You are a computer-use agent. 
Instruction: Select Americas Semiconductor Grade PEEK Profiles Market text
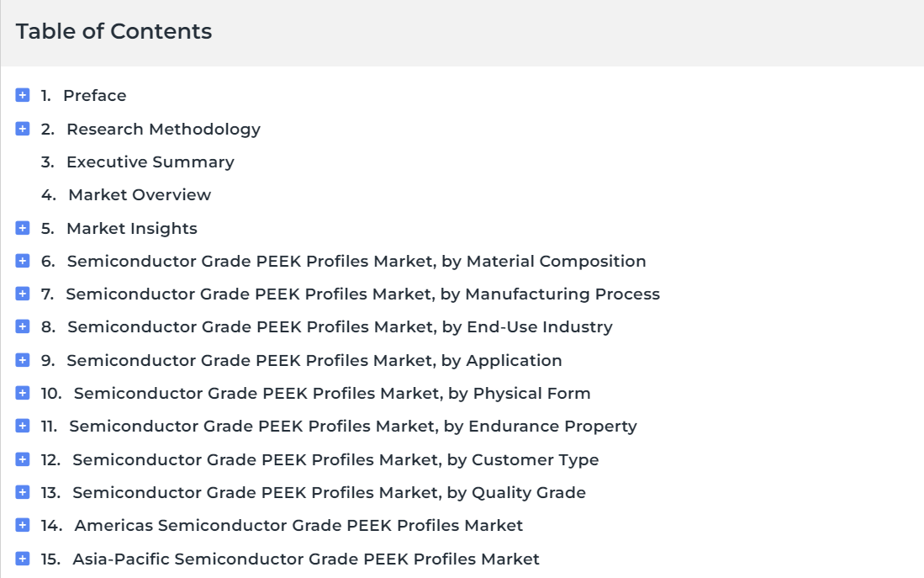pos(298,526)
